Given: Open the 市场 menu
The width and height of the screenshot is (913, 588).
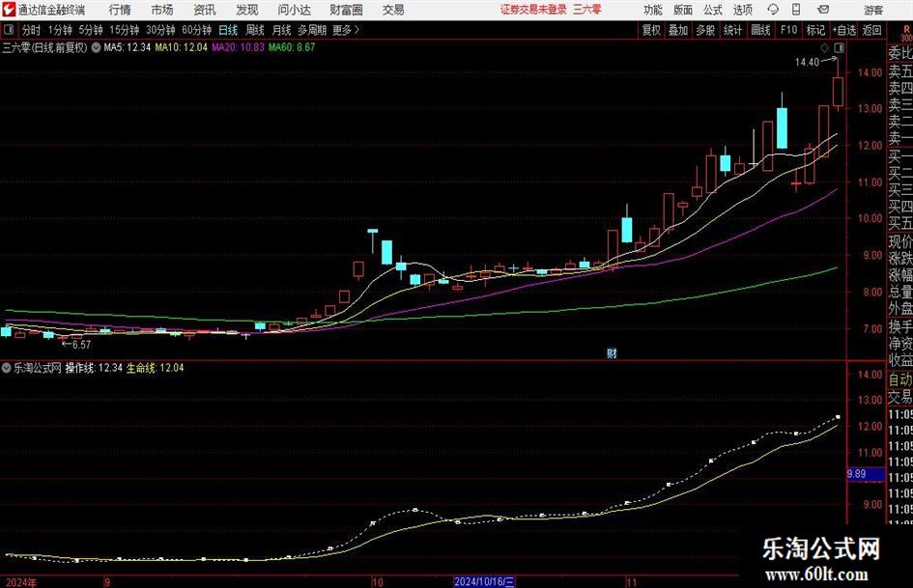Looking at the screenshot, I should coord(162,10).
